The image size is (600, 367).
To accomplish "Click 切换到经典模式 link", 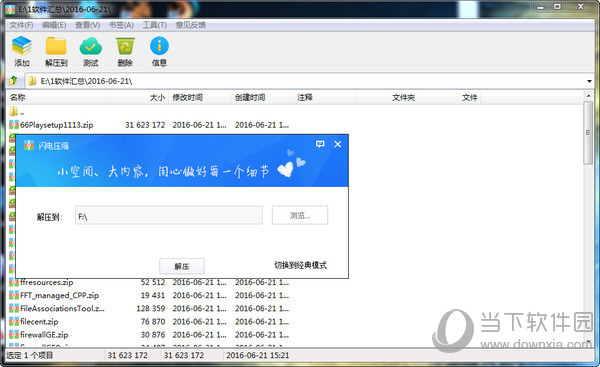I will [x=300, y=265].
